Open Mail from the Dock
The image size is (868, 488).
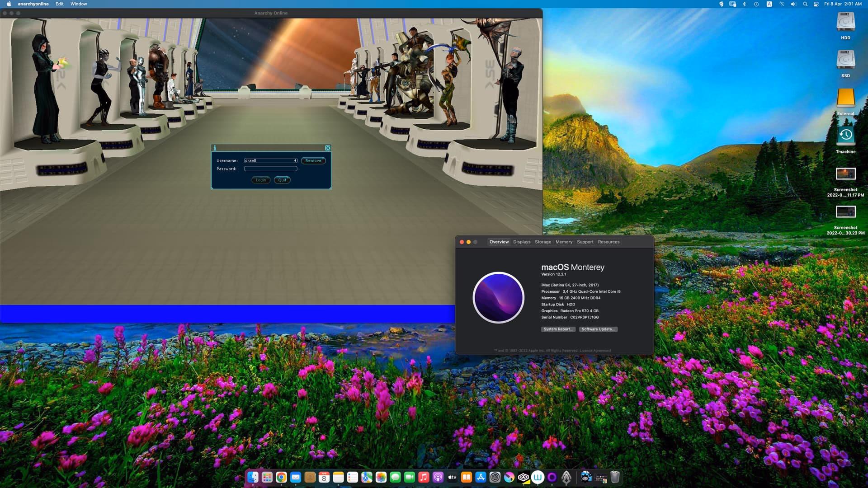coord(296,477)
